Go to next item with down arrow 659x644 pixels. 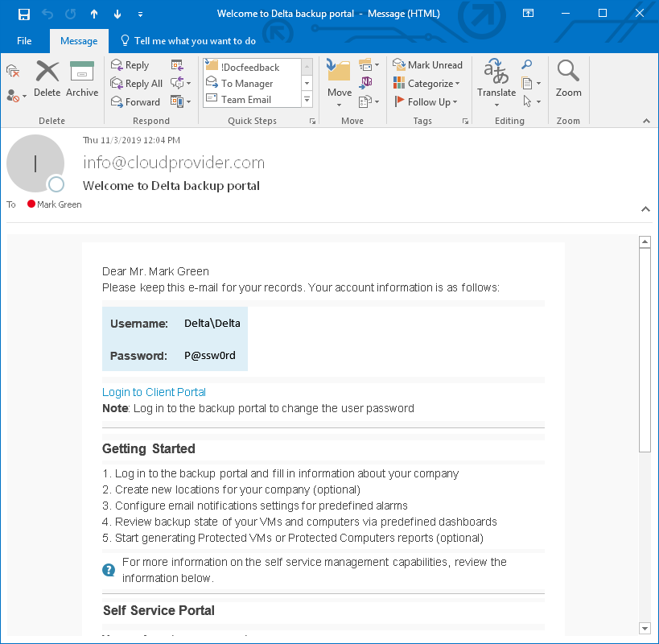pyautogui.click(x=117, y=14)
